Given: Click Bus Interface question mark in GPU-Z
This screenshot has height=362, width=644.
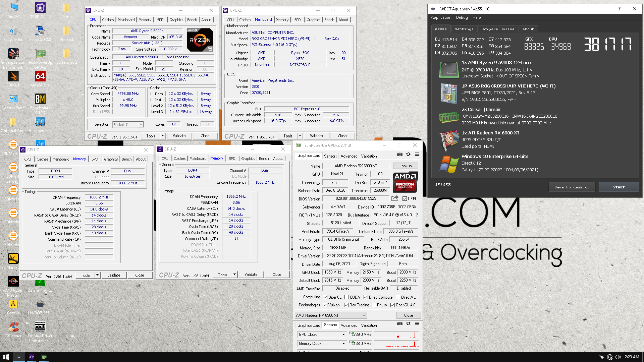Looking at the screenshot, I should pyautogui.click(x=417, y=215).
